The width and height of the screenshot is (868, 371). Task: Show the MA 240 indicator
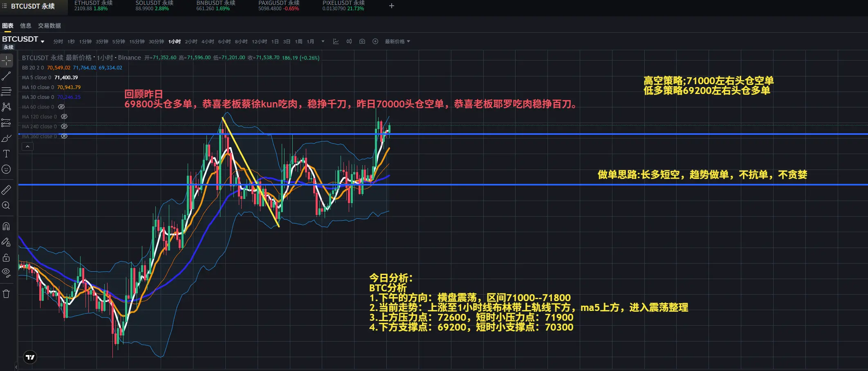pyautogui.click(x=64, y=127)
